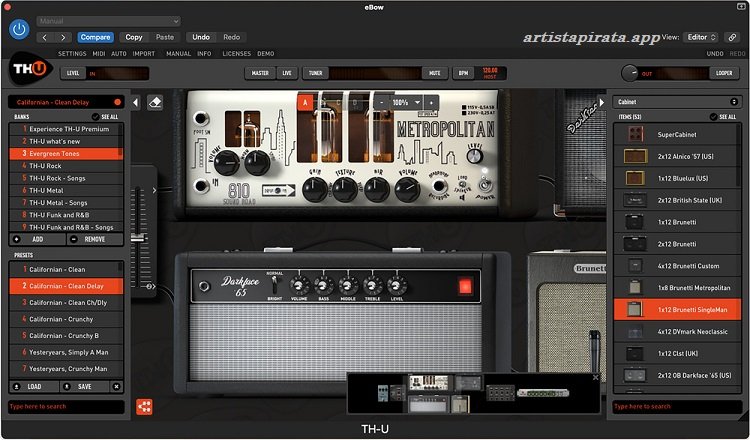Toggle See All checkbox in Banks panel
750x440 pixels.
pyautogui.click(x=94, y=117)
